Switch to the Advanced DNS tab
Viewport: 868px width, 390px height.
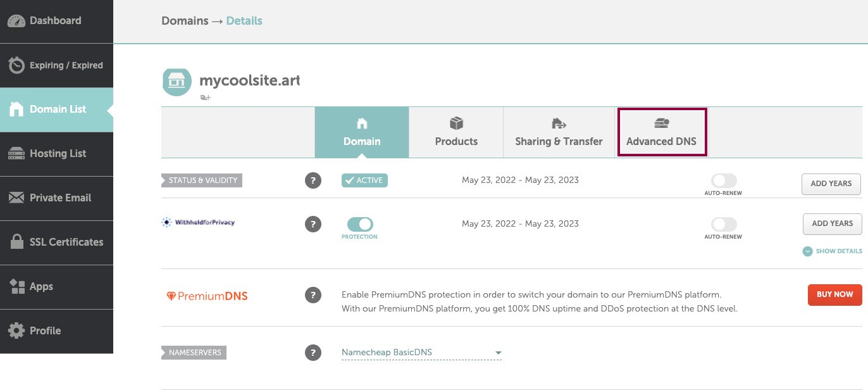coord(661,132)
